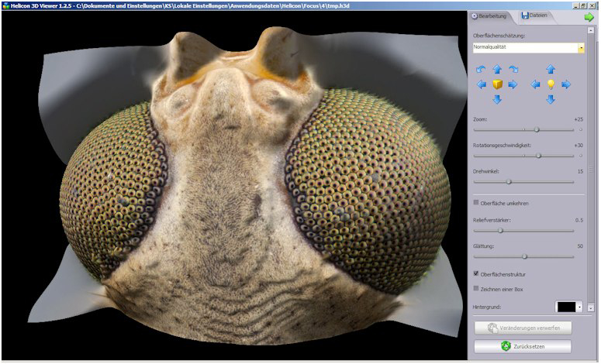Click the green arrow in top-right corner

(x=589, y=16)
